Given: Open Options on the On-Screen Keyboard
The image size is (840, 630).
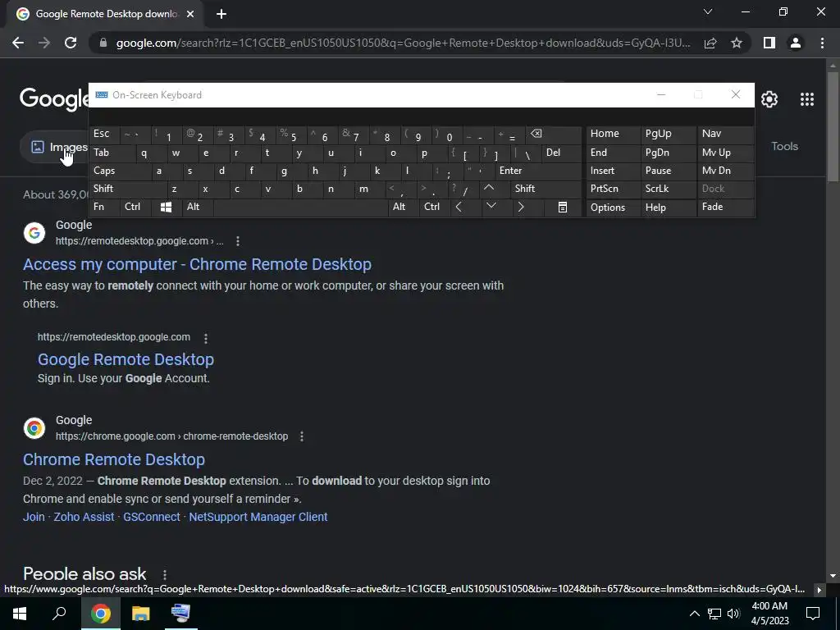Looking at the screenshot, I should pyautogui.click(x=614, y=208).
